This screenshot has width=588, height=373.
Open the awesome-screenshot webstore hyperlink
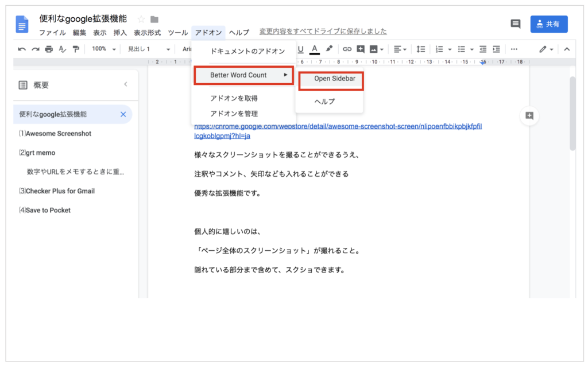[338, 131]
